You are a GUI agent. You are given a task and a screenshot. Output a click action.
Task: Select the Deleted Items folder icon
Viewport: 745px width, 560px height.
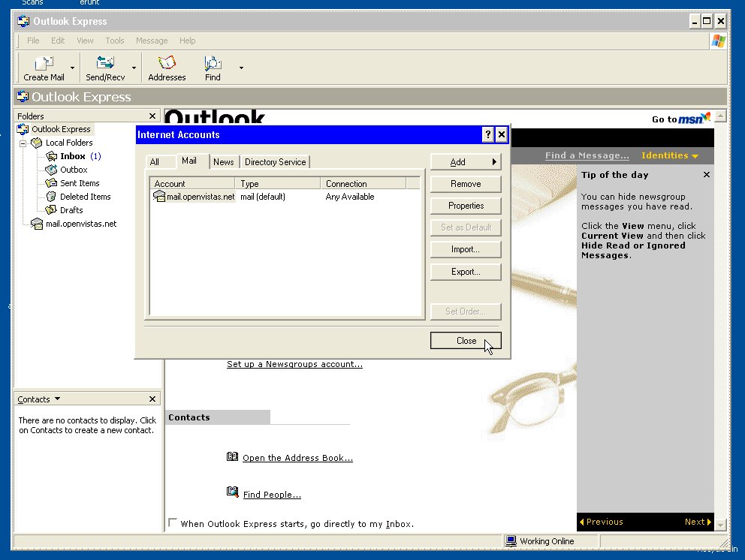pyautogui.click(x=51, y=197)
